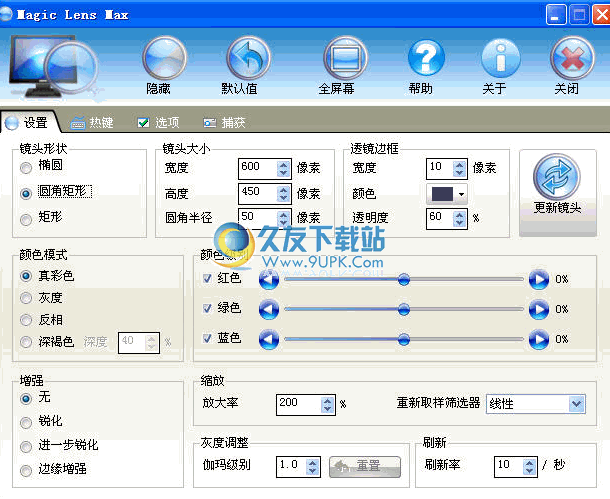
Task: Click the 重置 gamma reset button
Action: (x=365, y=467)
